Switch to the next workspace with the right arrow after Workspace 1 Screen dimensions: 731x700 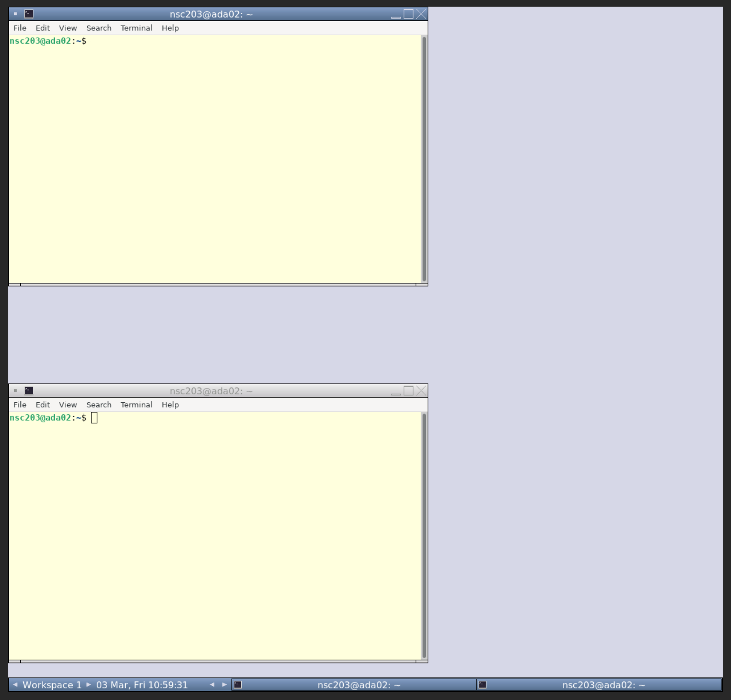88,685
